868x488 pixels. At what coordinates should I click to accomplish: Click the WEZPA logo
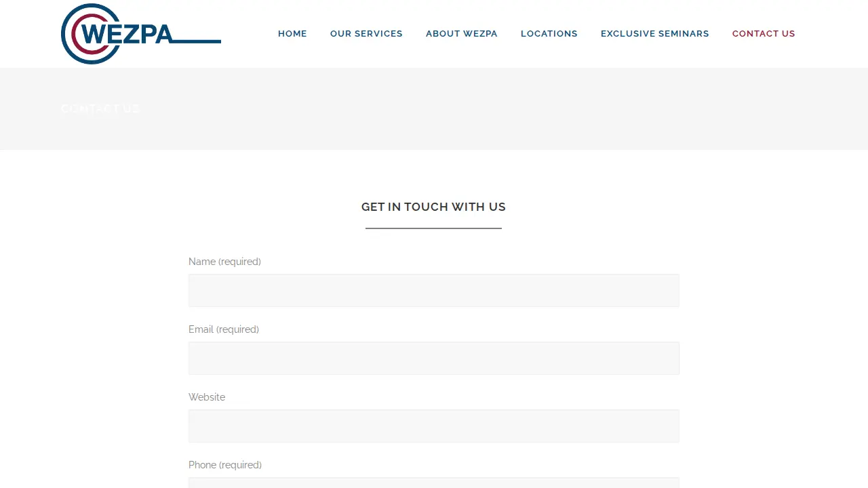(141, 34)
